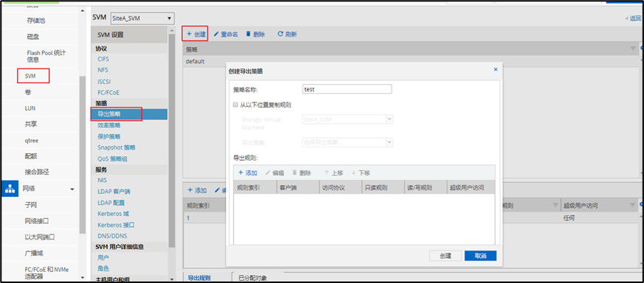The image size is (644, 283).
Task: Click the plus Create icon in top toolbar
Action: [x=189, y=34]
